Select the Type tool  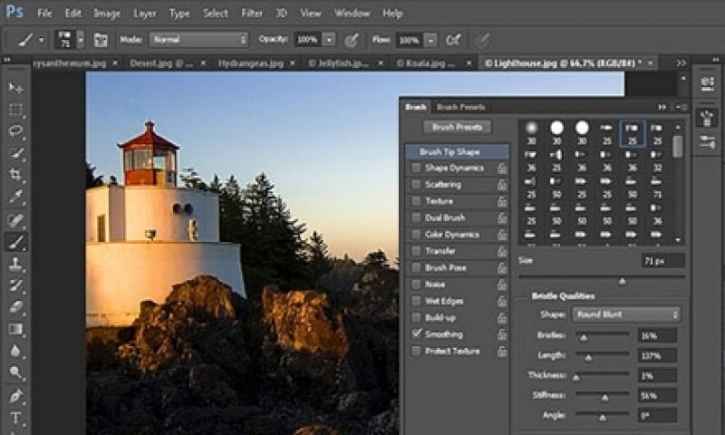click(x=15, y=417)
